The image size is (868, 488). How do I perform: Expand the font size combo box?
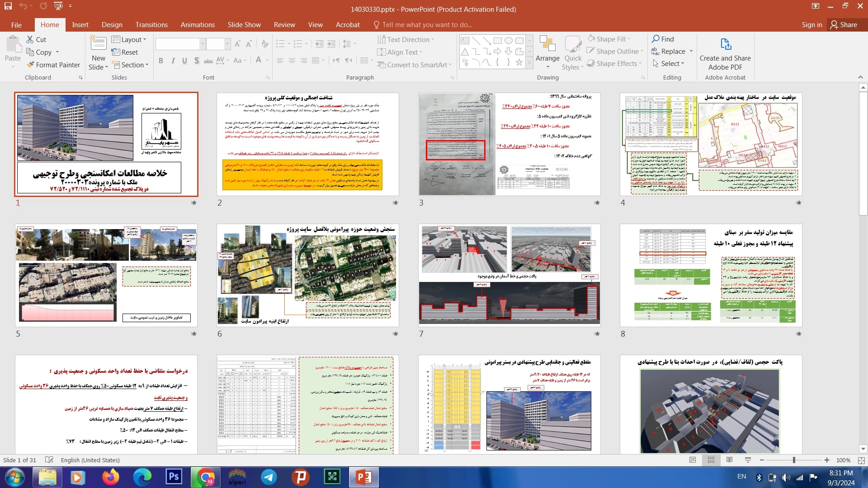pos(227,44)
